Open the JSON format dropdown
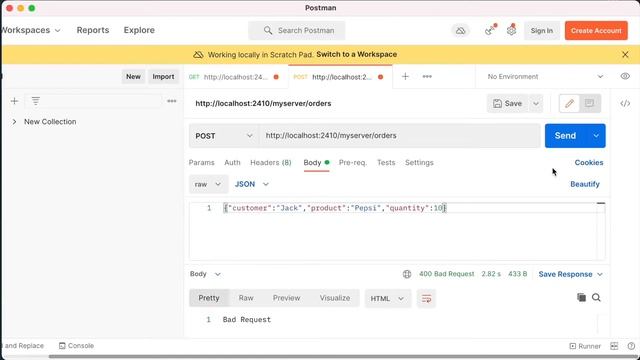The height and width of the screenshot is (360, 640). [251, 184]
